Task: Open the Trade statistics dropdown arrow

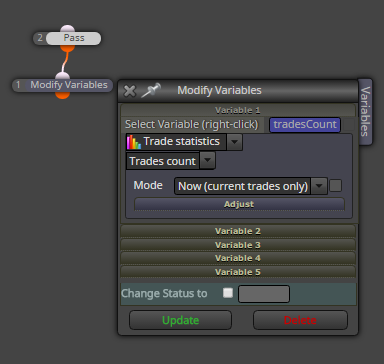Action: coord(234,142)
